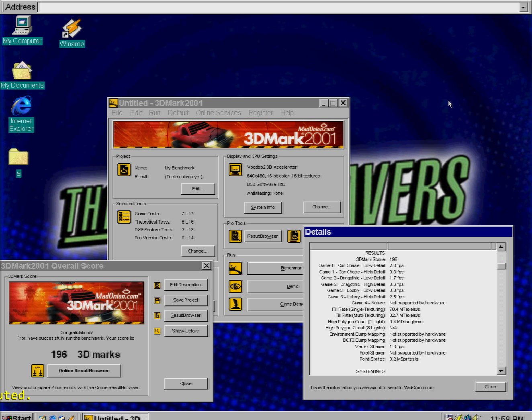Close the Overall Score dialog via Close button

186,383
